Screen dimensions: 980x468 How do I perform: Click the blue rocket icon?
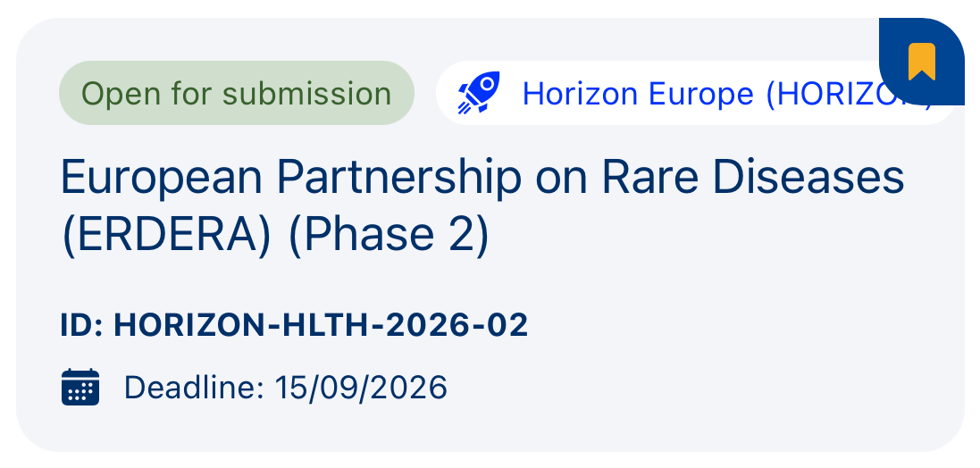[478, 93]
